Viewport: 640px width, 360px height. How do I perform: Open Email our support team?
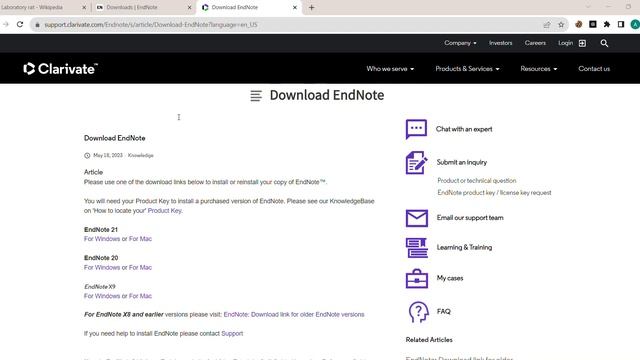pos(470,218)
